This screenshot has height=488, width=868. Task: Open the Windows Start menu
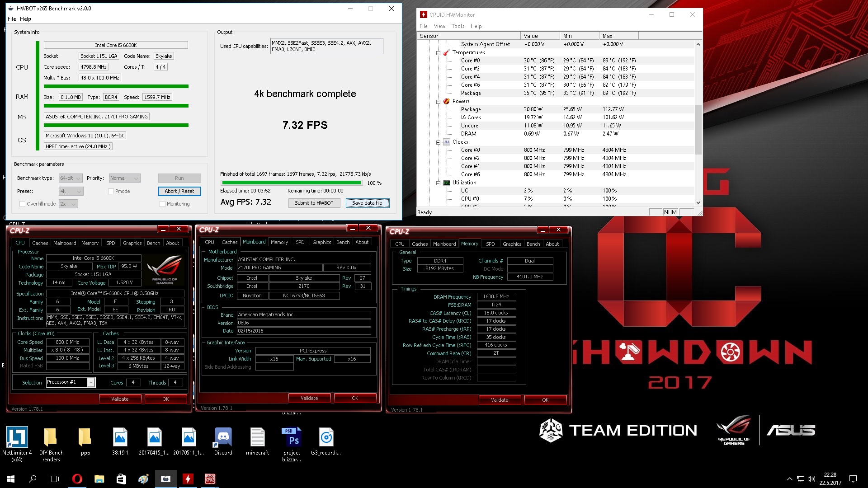[x=11, y=479]
